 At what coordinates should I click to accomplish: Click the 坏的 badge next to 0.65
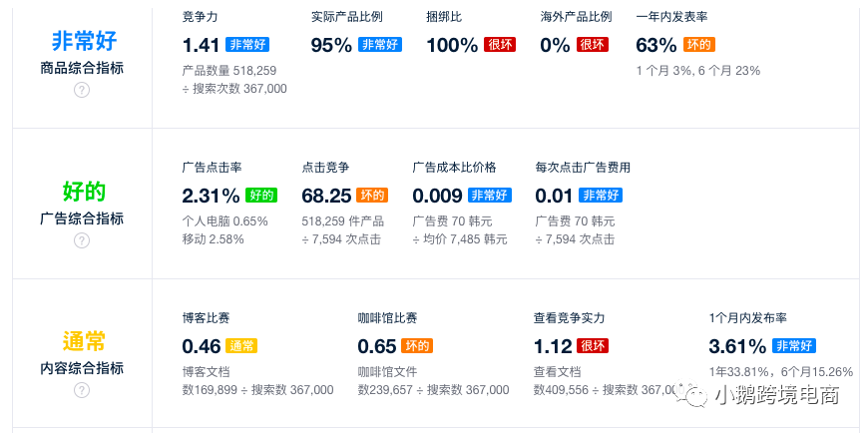click(x=417, y=346)
